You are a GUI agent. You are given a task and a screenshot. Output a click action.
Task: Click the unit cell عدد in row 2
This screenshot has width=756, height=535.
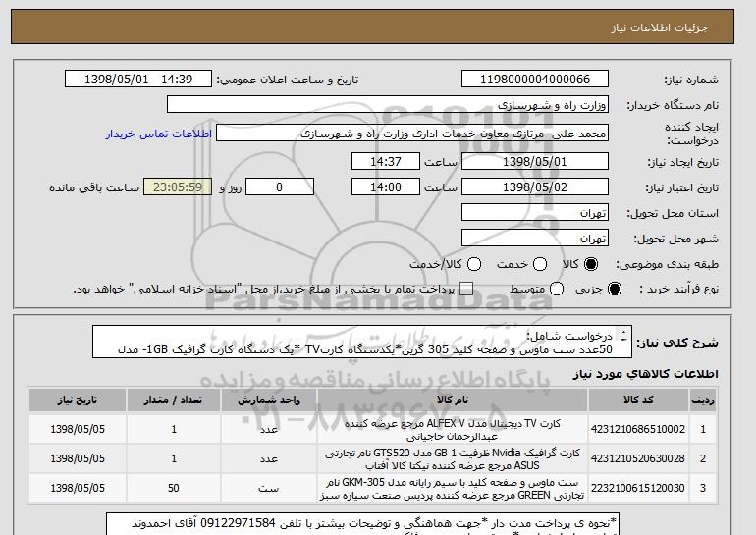click(269, 458)
